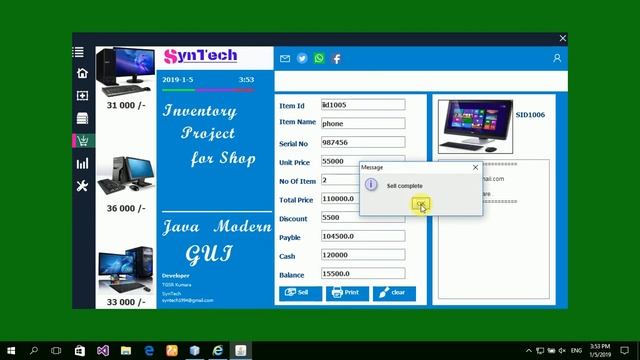
Task: Click the Unit Price field 55000
Action: [340, 160]
